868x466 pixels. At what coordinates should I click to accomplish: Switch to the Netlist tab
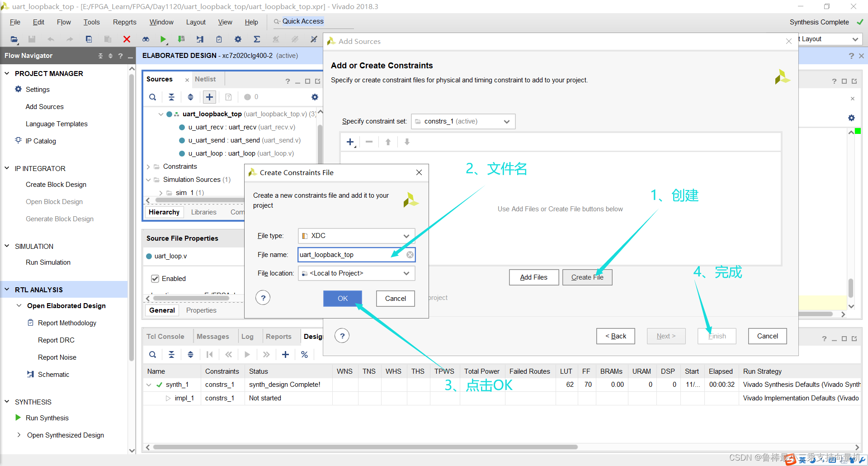click(x=205, y=79)
